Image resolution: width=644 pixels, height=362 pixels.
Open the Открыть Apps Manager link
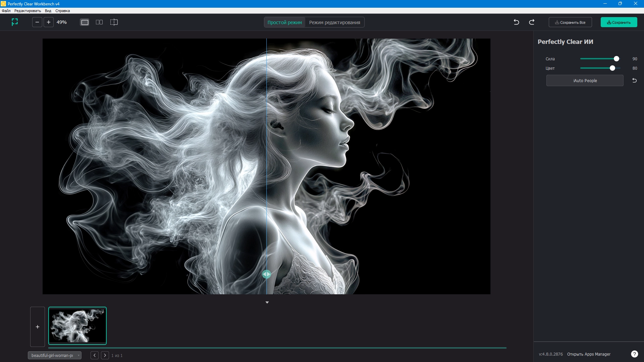[589, 354]
